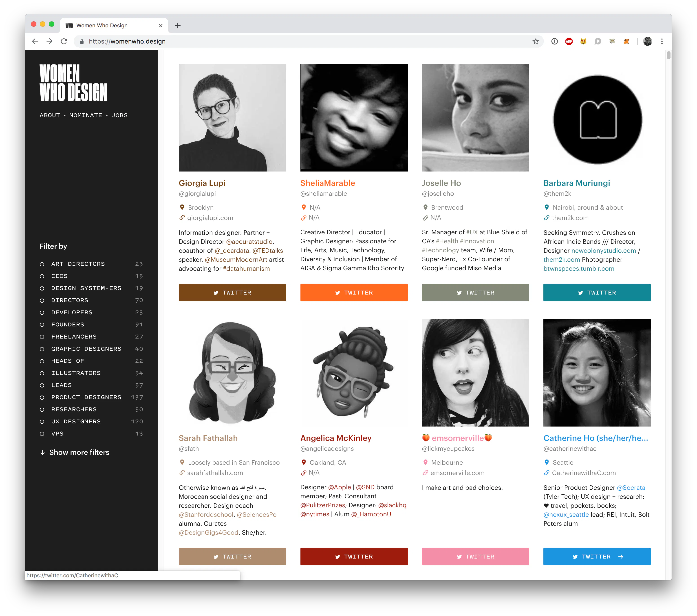
Task: Open the btwnspaces.tumblr.com link
Action: point(579,269)
